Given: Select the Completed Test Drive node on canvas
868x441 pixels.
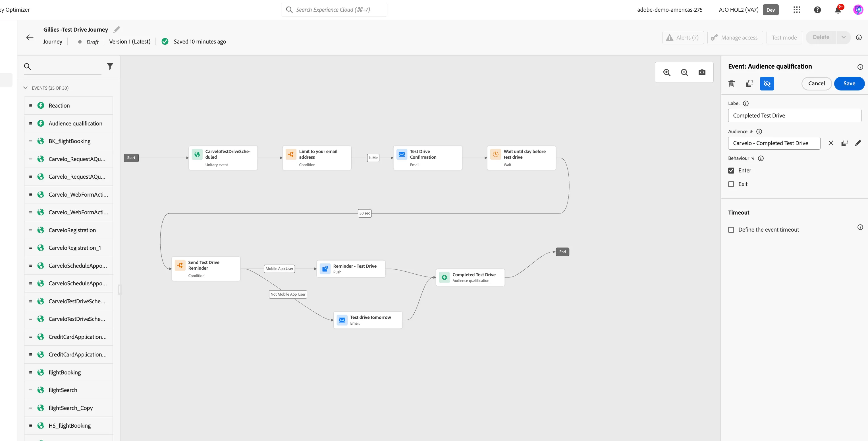Looking at the screenshot, I should click(470, 277).
